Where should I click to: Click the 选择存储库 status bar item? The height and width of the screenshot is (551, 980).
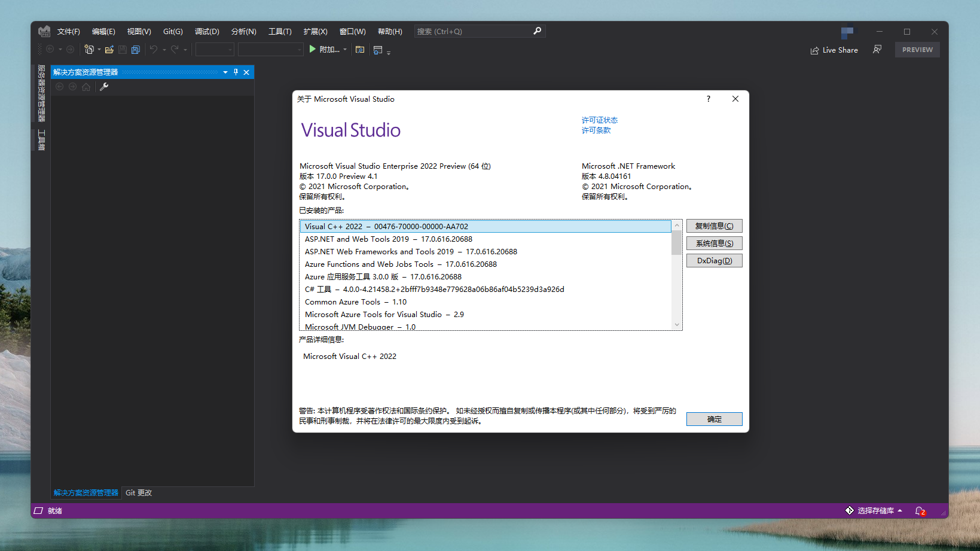click(x=874, y=511)
